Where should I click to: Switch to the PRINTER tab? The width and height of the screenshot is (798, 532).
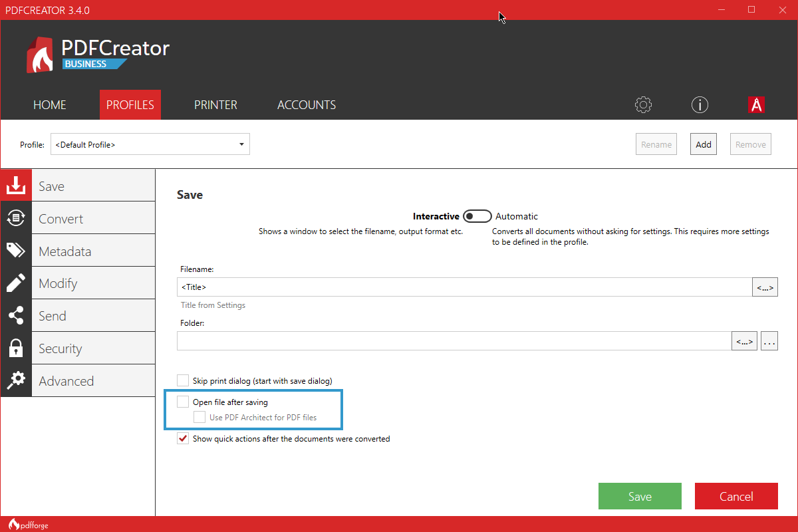click(215, 105)
